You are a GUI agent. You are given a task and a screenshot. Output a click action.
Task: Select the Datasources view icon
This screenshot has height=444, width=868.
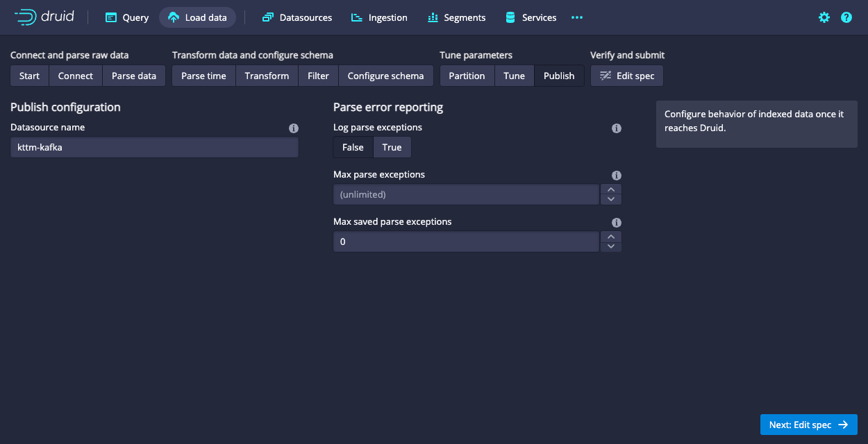[x=267, y=17]
